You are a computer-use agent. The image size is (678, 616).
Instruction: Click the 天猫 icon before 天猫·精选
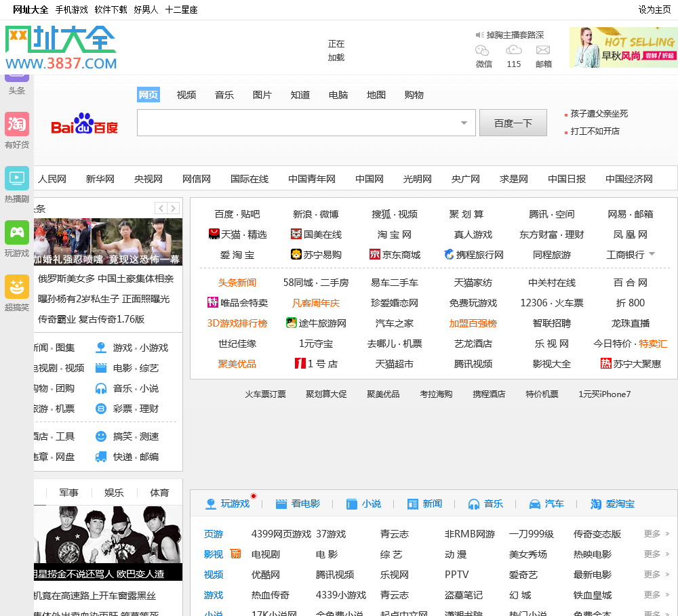click(x=214, y=234)
